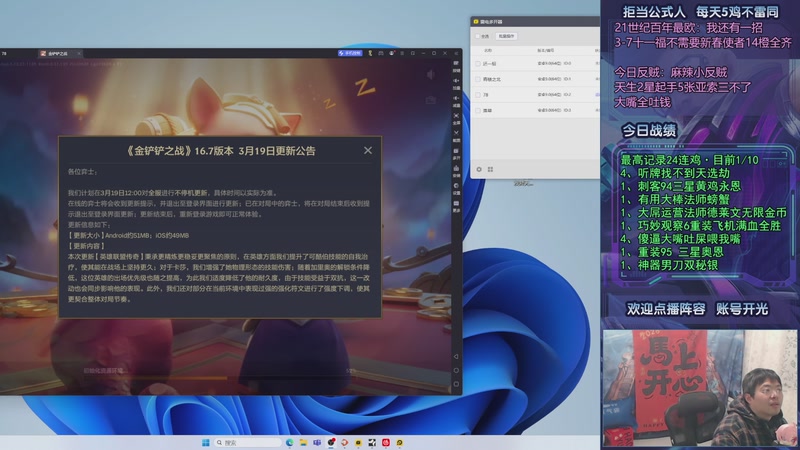This screenshot has width=800, height=450.
Task: Click the red square app icon on taskbar
Action: (386, 442)
